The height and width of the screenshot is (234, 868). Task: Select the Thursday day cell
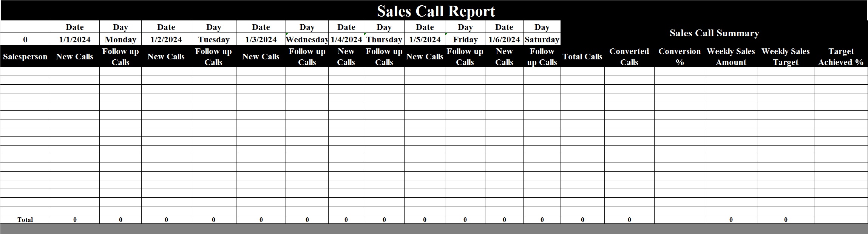tap(384, 39)
